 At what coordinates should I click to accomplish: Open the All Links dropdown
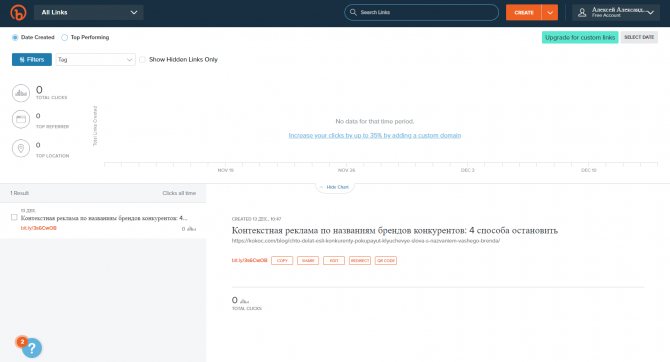point(88,12)
